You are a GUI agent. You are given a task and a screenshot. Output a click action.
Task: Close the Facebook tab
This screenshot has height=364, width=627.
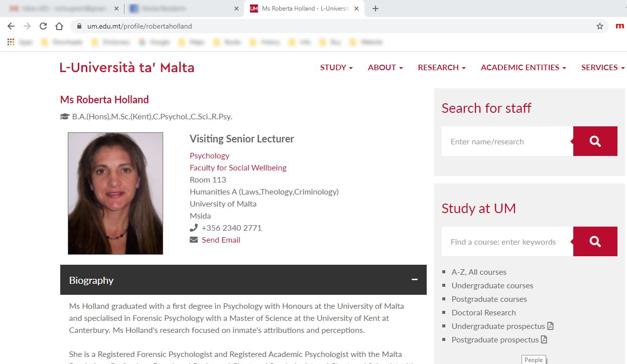236,9
